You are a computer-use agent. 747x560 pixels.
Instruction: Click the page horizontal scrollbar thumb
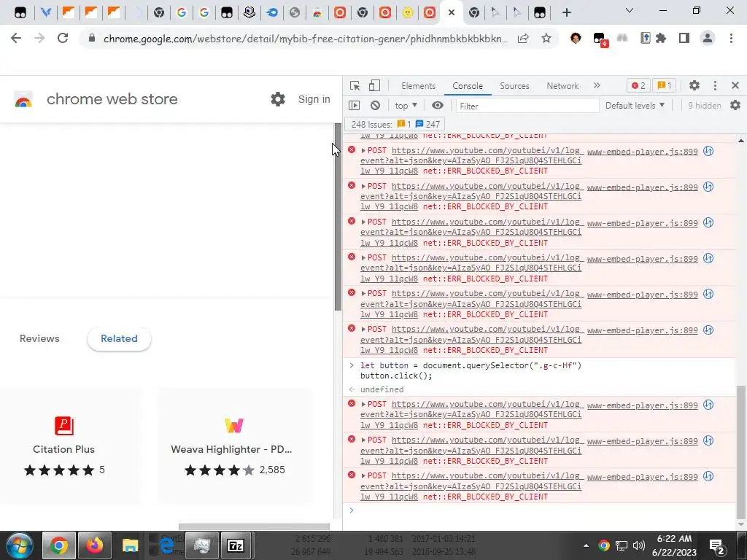[x=254, y=526]
